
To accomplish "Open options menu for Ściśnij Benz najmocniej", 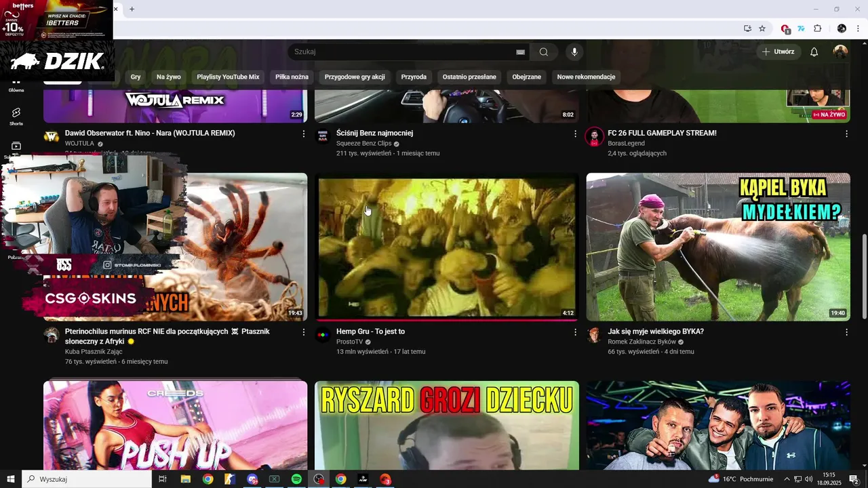I will [575, 134].
